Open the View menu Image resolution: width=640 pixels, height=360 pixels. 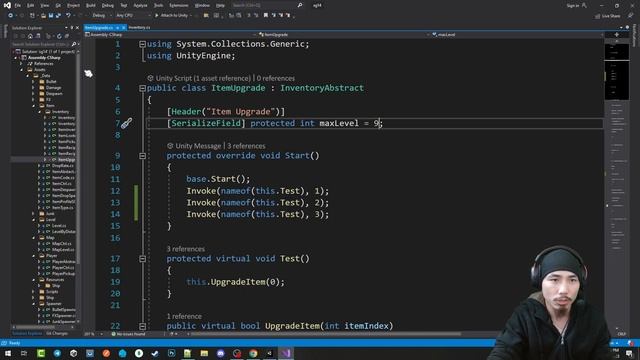click(x=44, y=5)
